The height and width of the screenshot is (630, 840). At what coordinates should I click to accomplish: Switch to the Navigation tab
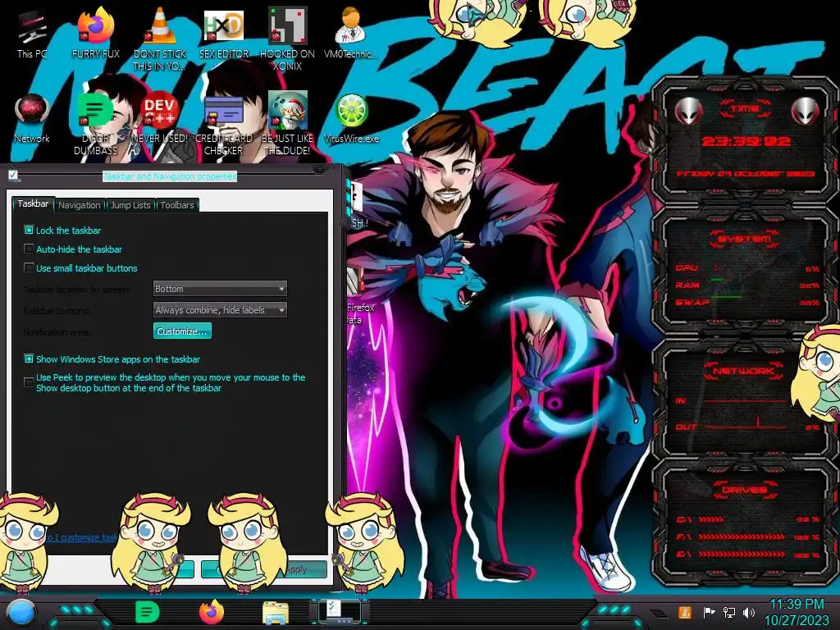(x=80, y=205)
